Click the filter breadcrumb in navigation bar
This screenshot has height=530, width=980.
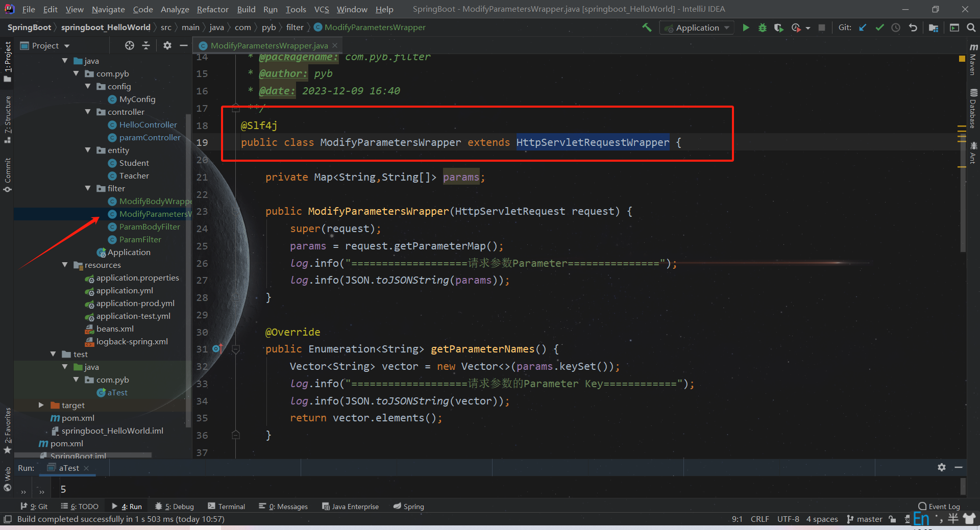click(295, 28)
